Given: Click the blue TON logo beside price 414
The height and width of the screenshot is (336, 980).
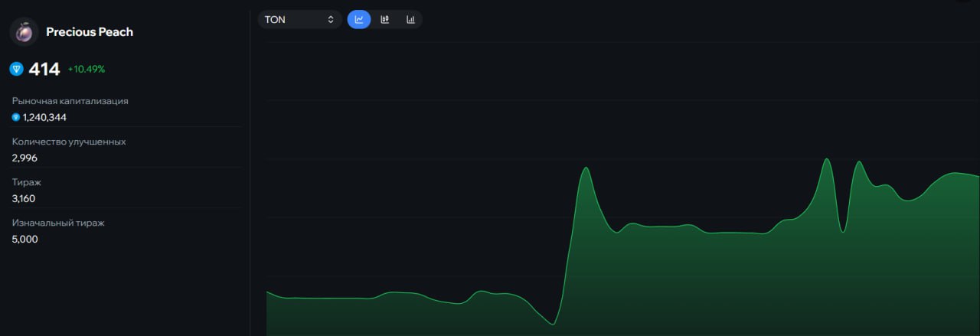Looking at the screenshot, I should click(16, 69).
